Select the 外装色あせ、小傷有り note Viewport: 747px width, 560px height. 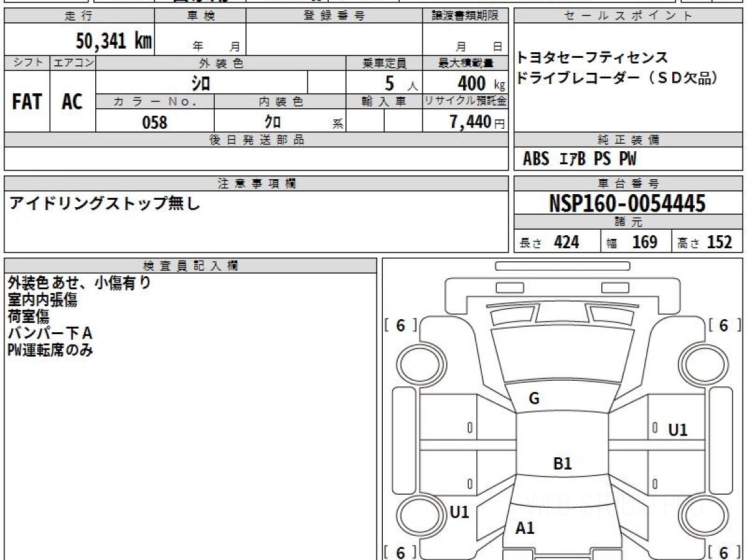pos(79,283)
